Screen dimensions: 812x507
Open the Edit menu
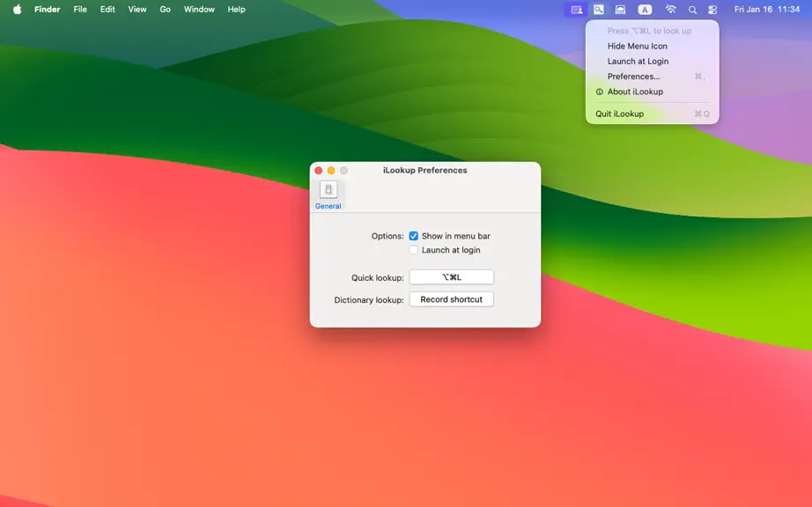(x=107, y=10)
